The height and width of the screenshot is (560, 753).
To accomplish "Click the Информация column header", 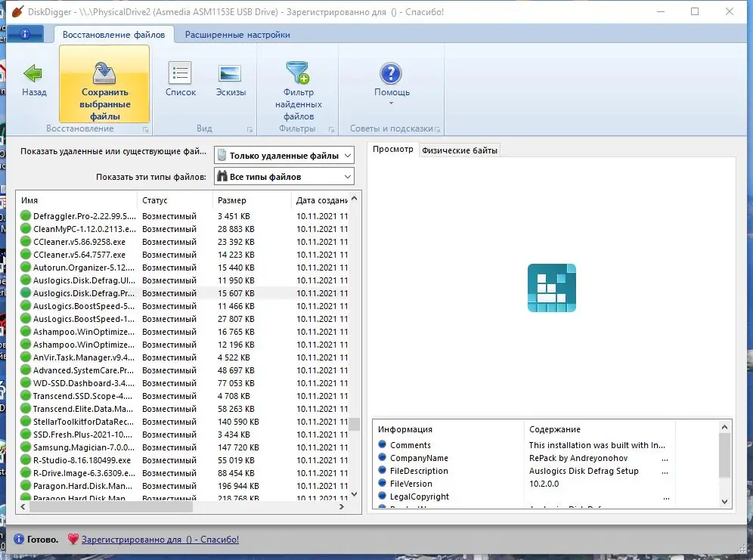I will click(448, 429).
